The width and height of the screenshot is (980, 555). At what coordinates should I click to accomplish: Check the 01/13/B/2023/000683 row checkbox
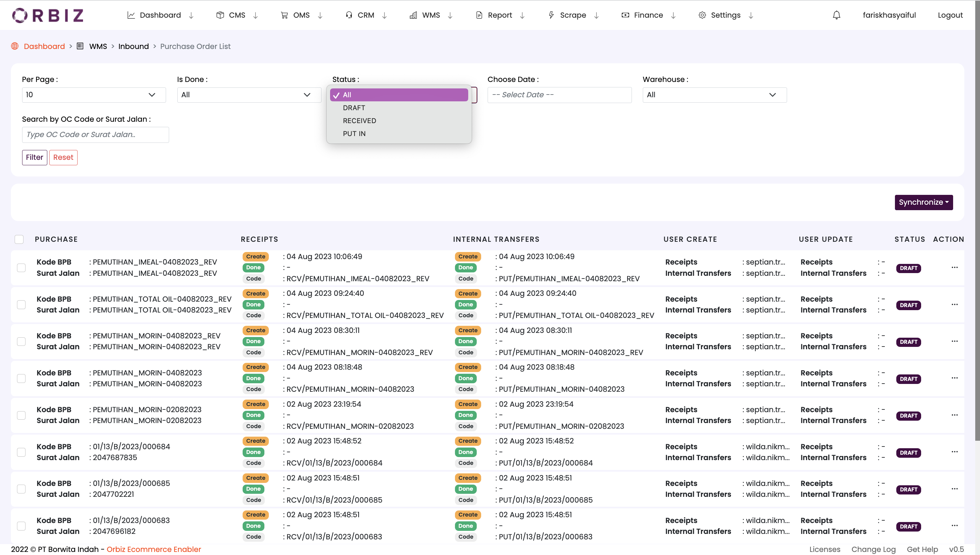pos(21,526)
